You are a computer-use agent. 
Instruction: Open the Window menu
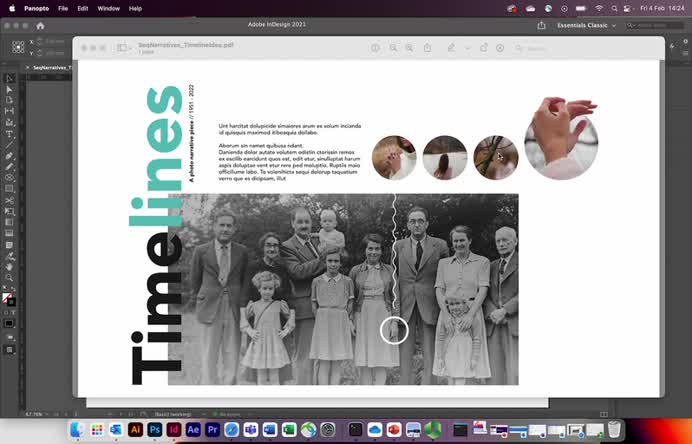[108, 8]
